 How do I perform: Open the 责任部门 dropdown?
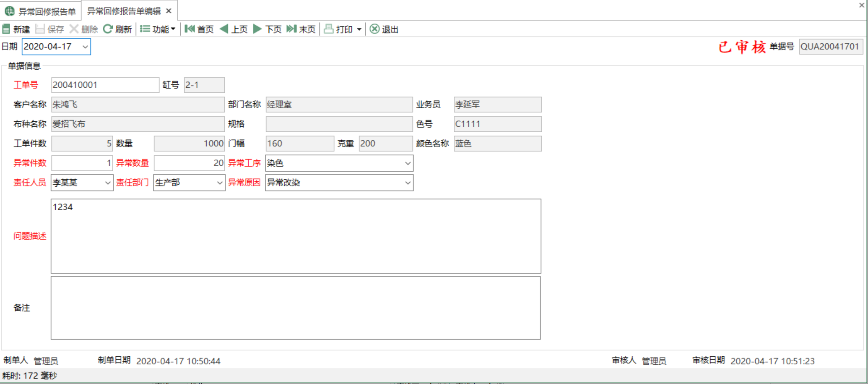[x=219, y=183]
